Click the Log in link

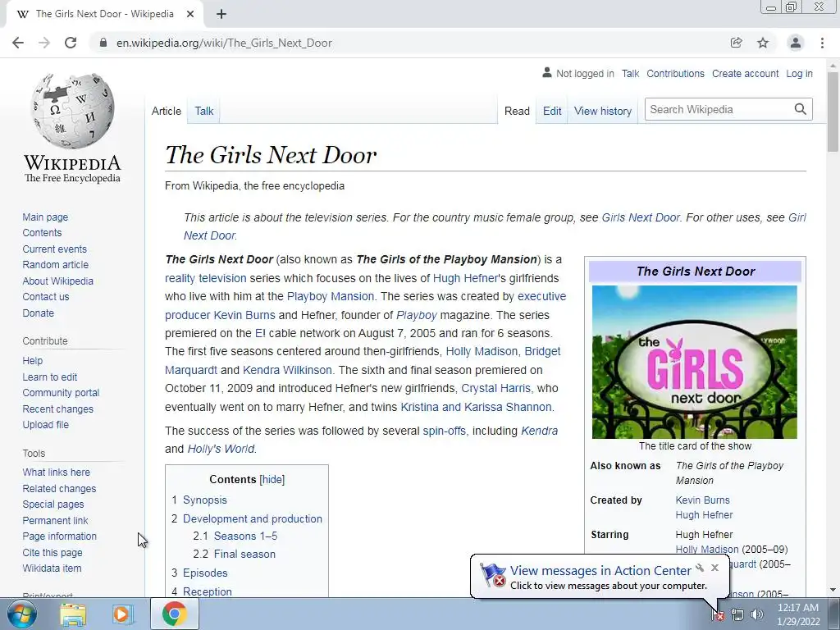(x=799, y=73)
